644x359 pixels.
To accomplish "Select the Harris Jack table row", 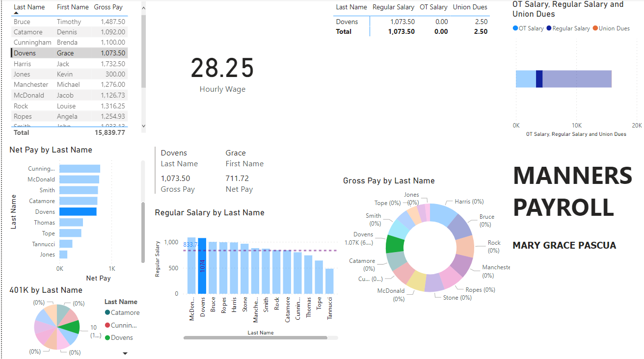I will click(69, 64).
